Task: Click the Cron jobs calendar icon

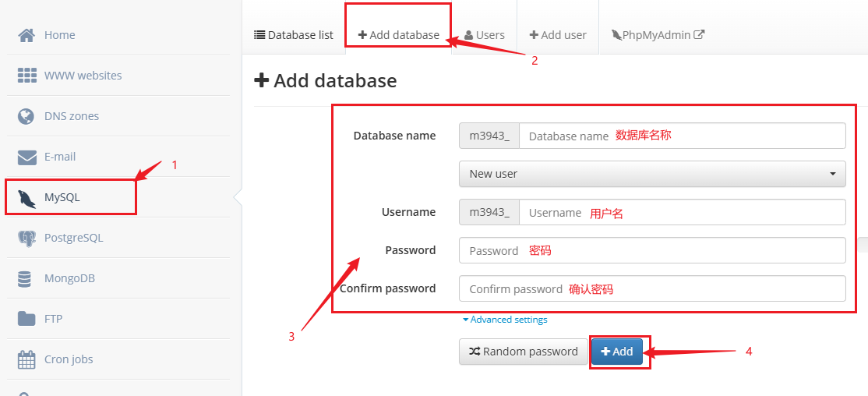Action: pos(26,359)
